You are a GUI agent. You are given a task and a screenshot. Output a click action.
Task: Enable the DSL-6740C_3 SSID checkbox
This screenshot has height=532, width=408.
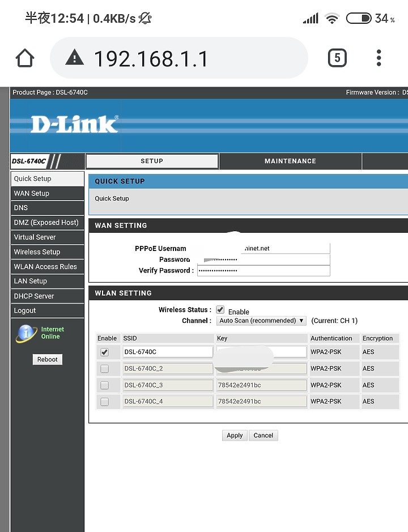pyautogui.click(x=104, y=385)
